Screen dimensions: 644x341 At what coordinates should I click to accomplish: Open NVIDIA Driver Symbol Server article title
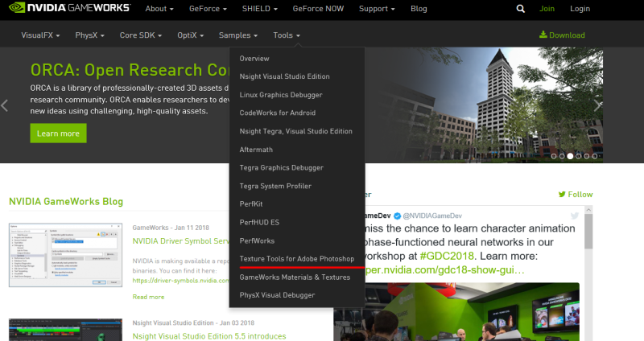[x=180, y=241]
